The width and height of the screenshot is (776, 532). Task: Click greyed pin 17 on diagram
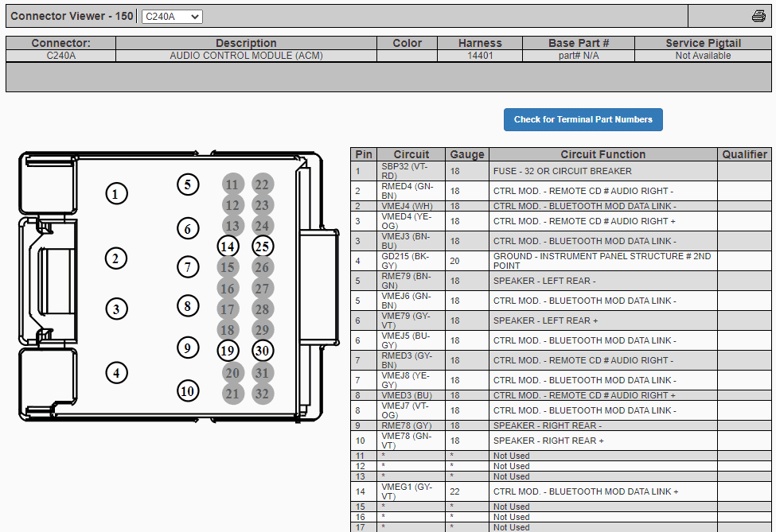pos(228,309)
